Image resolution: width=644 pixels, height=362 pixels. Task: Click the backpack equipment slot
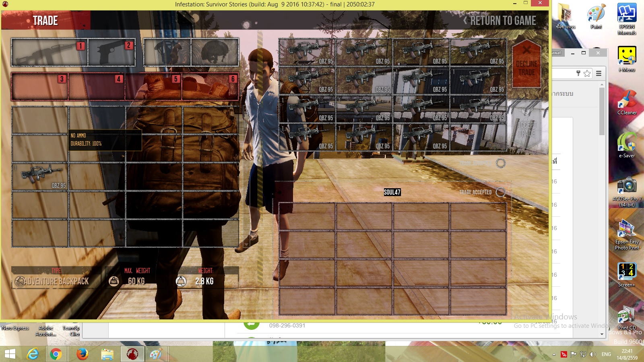[167, 52]
